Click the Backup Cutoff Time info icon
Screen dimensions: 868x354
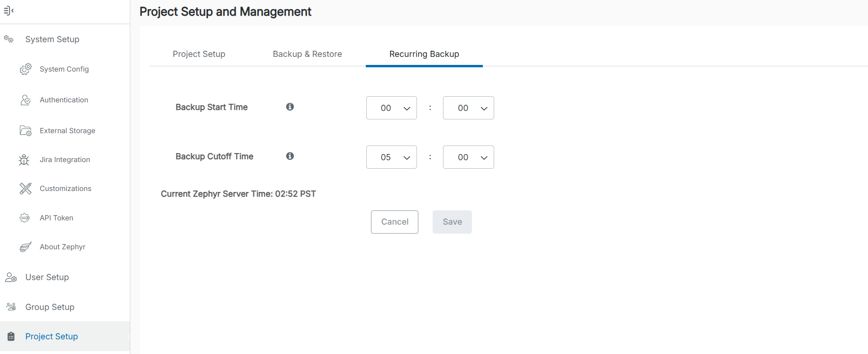[290, 156]
